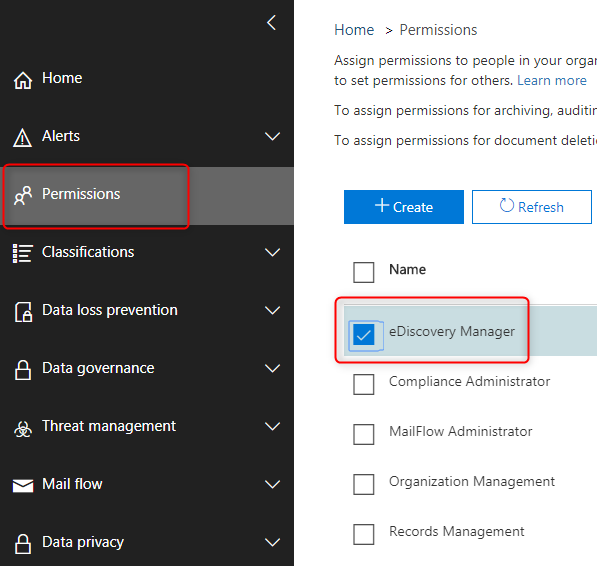Open the Mail flow menu item

(72, 484)
